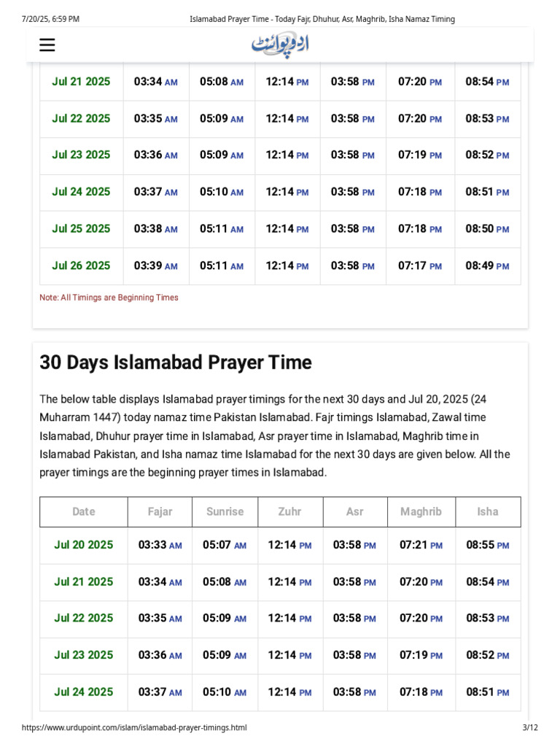Click the UrduPoint logo

coord(280,44)
